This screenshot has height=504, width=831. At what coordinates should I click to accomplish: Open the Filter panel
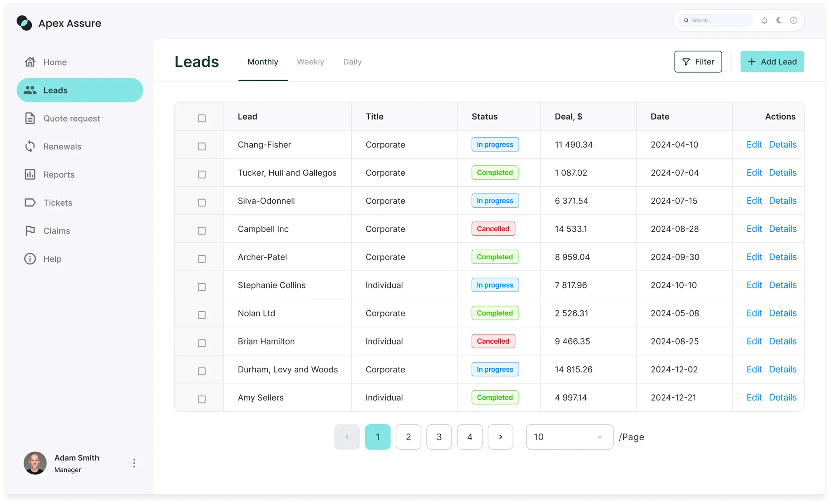tap(698, 61)
